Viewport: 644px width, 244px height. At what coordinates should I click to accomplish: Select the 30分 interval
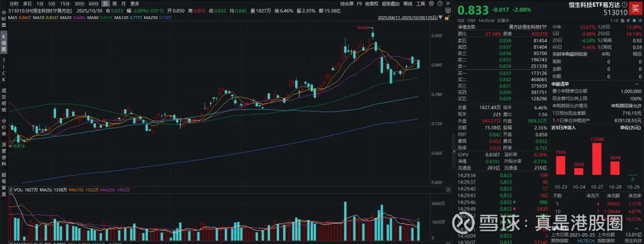79,4
